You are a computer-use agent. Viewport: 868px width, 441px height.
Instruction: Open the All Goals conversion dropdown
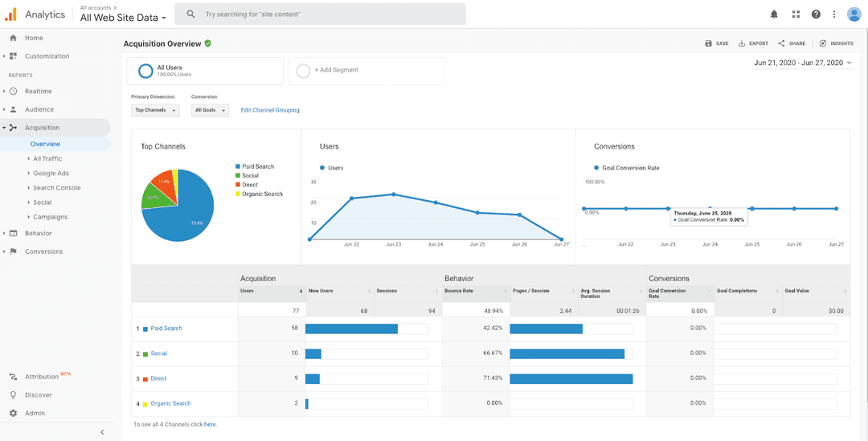(210, 110)
